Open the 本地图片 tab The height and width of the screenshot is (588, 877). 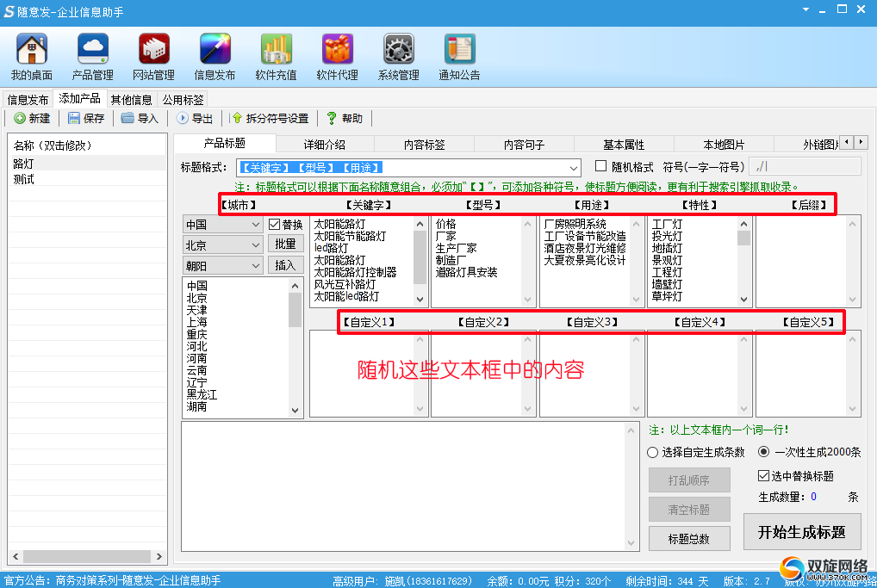[725, 145]
